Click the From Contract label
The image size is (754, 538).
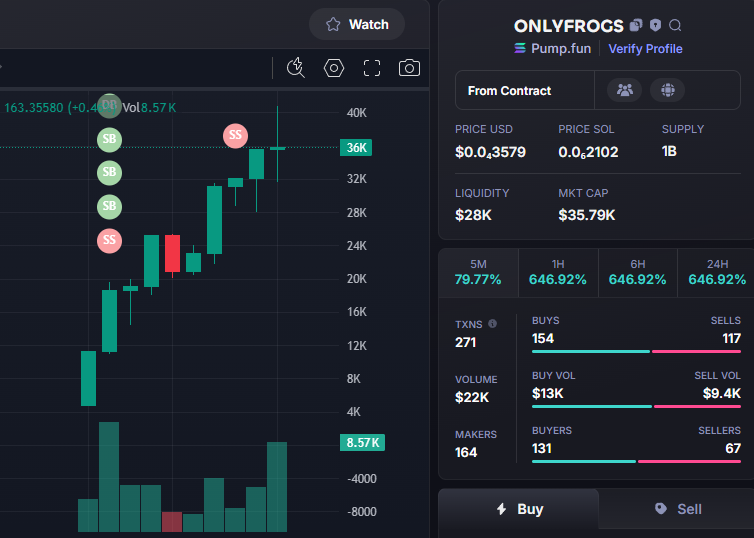[509, 91]
